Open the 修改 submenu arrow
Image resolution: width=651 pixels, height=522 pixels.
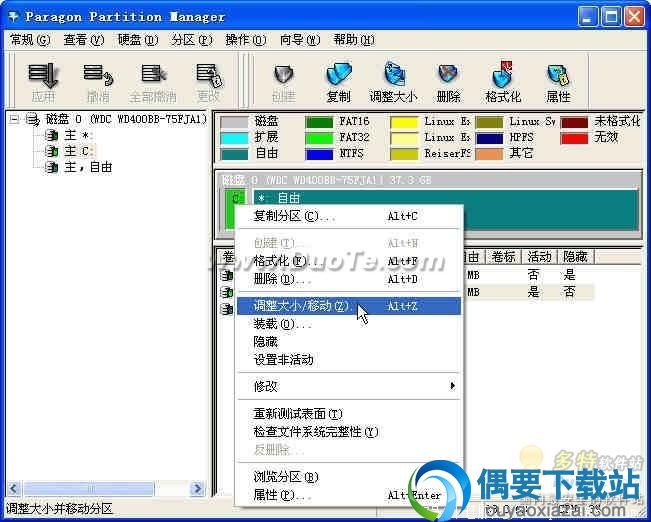click(x=452, y=386)
